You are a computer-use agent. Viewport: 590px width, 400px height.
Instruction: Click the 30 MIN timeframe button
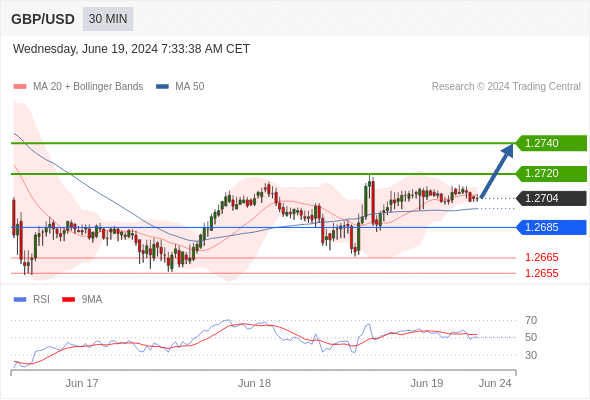tap(108, 19)
